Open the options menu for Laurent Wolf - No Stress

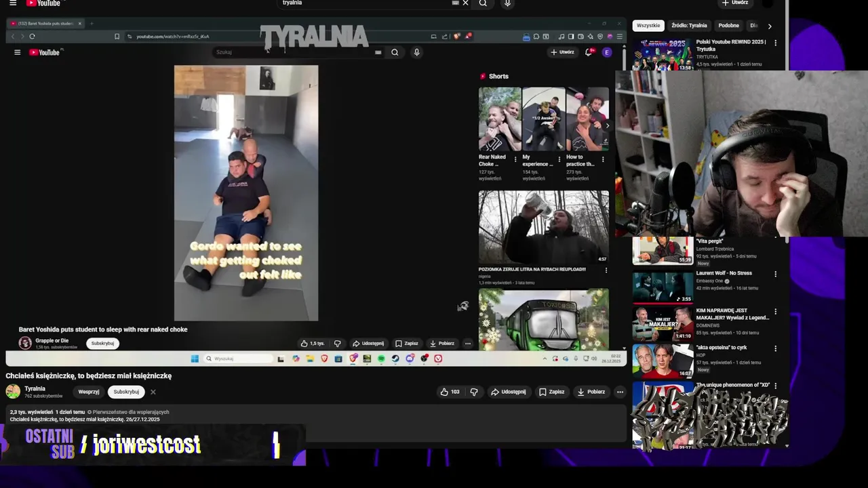[775, 274]
